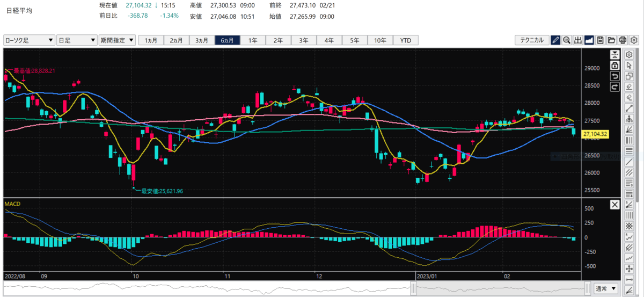This screenshot has height=297, width=644.
Task: Select the 1ヵ月 period tab
Action: pyautogui.click(x=151, y=40)
